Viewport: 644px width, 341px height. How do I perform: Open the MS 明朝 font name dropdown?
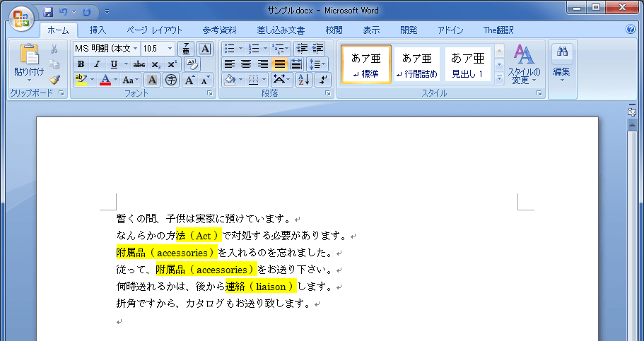pos(135,49)
